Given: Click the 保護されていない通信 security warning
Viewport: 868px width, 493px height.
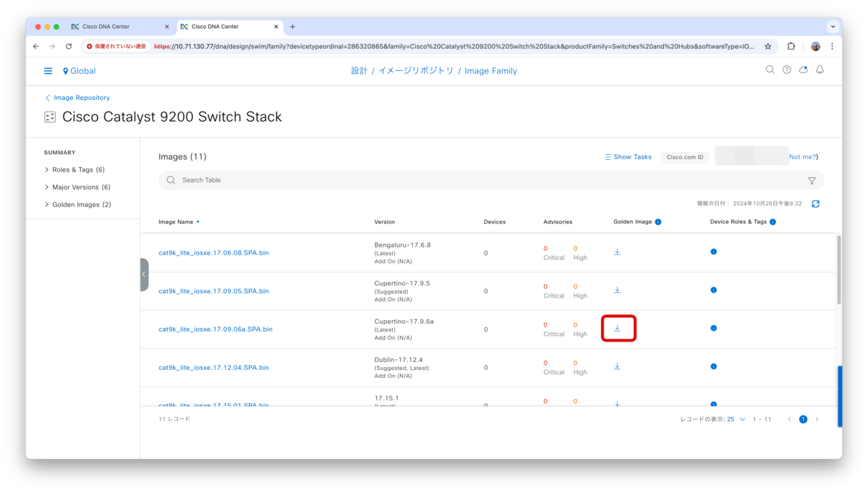Looking at the screenshot, I should coord(116,46).
